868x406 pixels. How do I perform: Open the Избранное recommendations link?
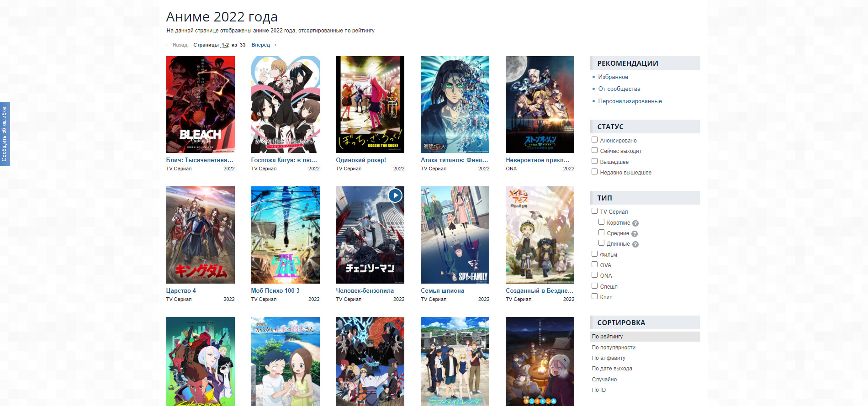pos(613,77)
